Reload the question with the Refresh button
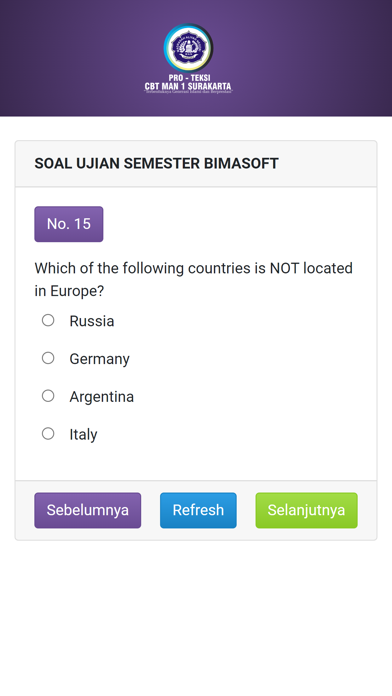 point(198,510)
